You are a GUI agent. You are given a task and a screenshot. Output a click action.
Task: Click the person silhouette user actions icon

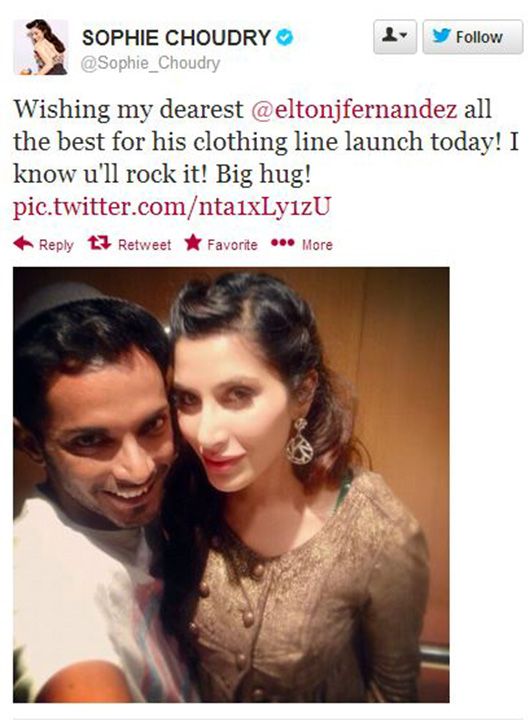(x=389, y=34)
